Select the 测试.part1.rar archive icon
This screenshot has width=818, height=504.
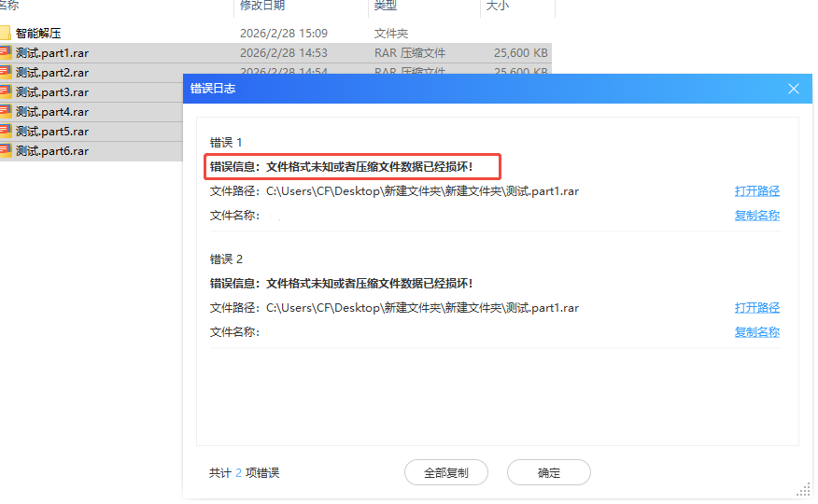[6, 53]
